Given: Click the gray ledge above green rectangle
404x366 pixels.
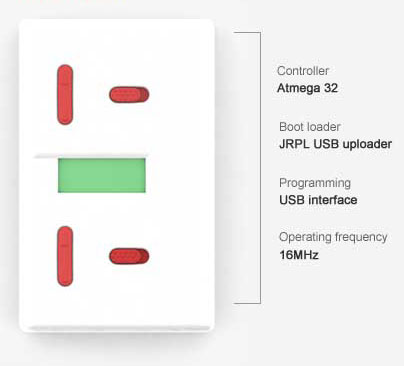Looking at the screenshot, I should 90,156.
